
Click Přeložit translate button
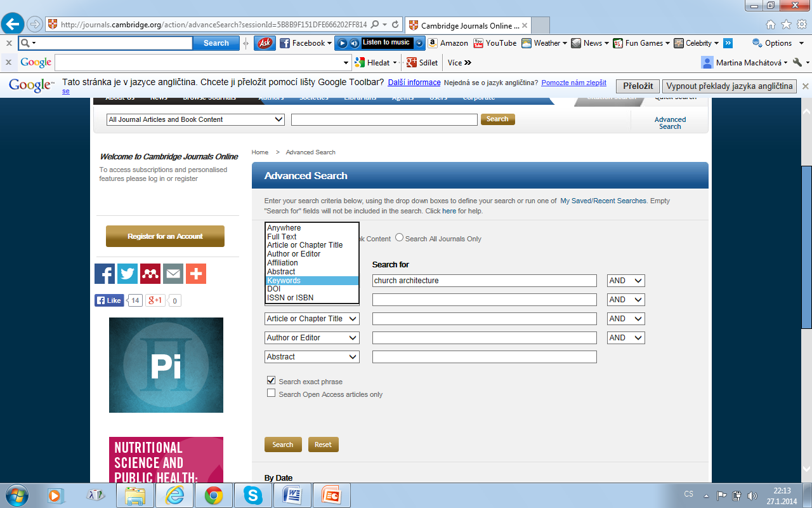coord(638,86)
